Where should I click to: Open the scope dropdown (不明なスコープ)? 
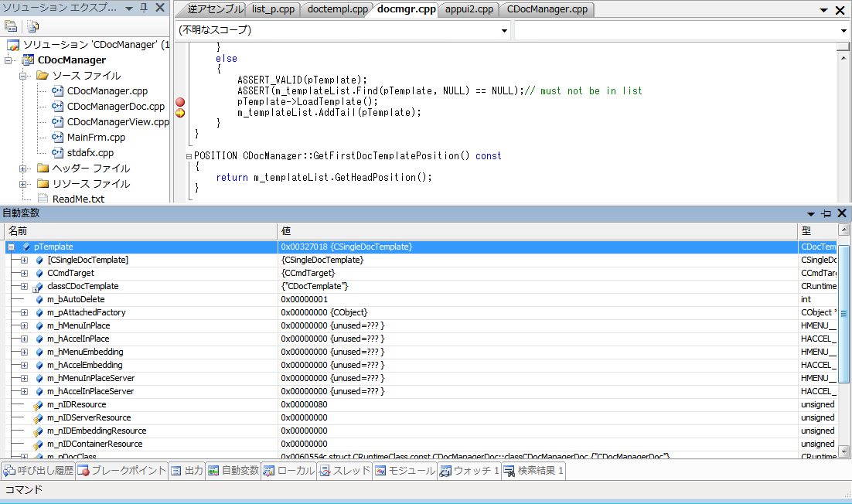504,30
